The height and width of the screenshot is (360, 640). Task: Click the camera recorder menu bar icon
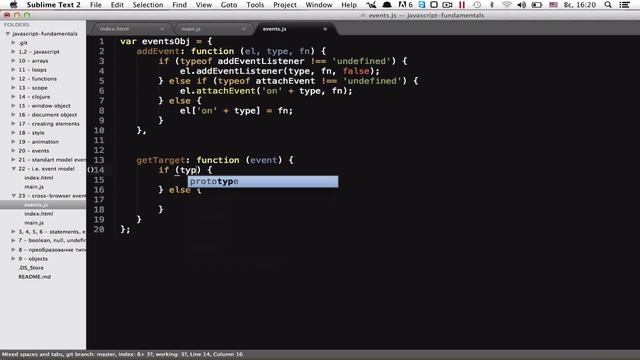(x=447, y=5)
